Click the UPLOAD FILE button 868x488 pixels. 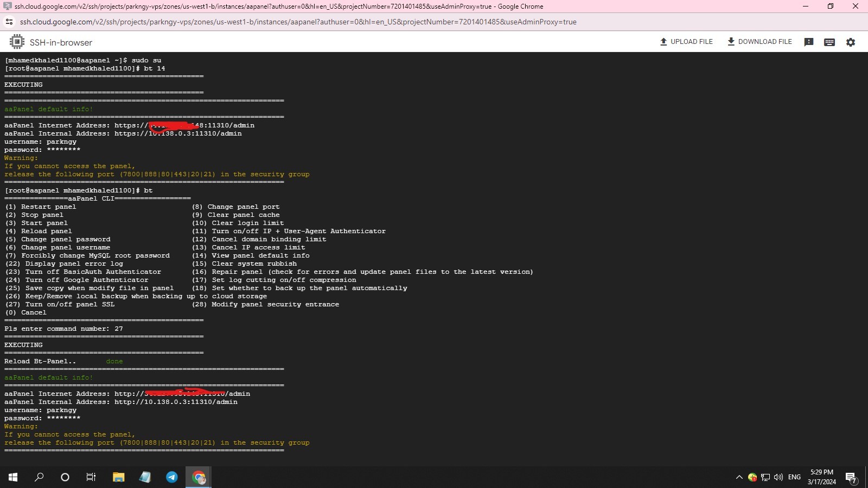coord(686,42)
